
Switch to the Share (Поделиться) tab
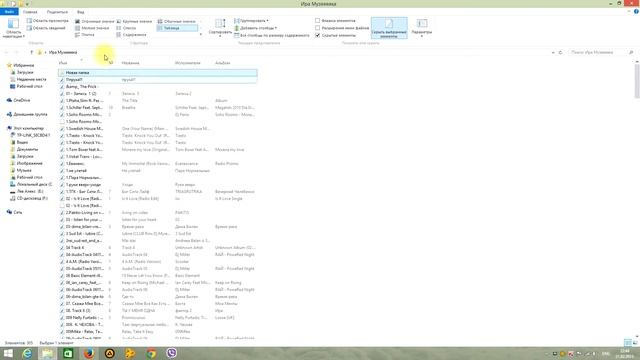[57, 12]
